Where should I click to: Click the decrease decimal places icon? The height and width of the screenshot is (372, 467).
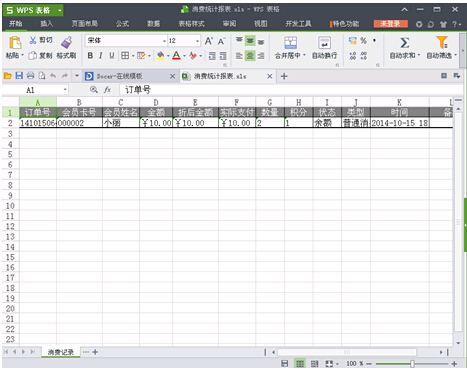pos(364,56)
